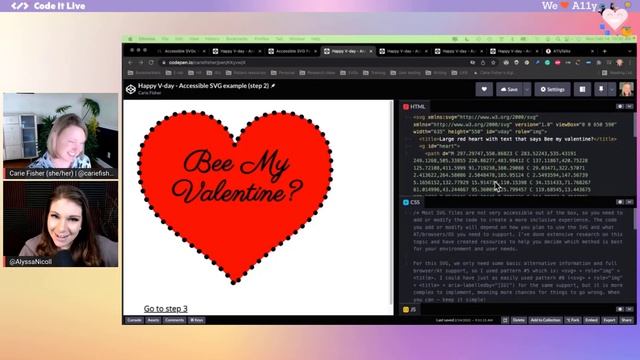Switch to third tab 'Accessible SVG' CodePen

[293, 51]
